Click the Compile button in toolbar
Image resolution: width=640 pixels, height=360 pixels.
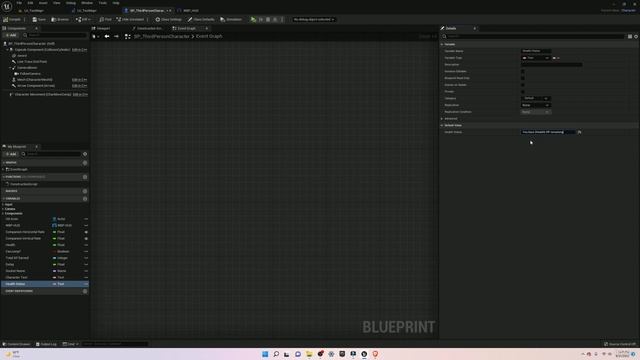coord(12,19)
